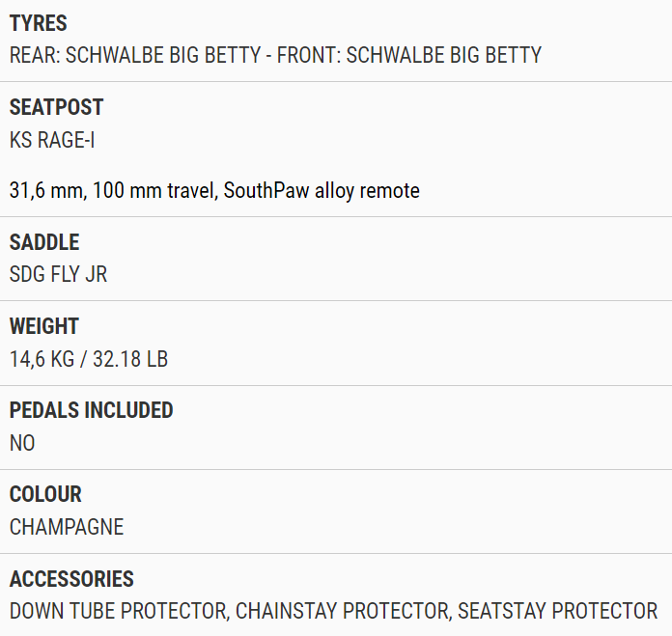The image size is (672, 636).
Task: Click the FRONT: SCHWALBE BIG BETTY text
Action: (408, 55)
